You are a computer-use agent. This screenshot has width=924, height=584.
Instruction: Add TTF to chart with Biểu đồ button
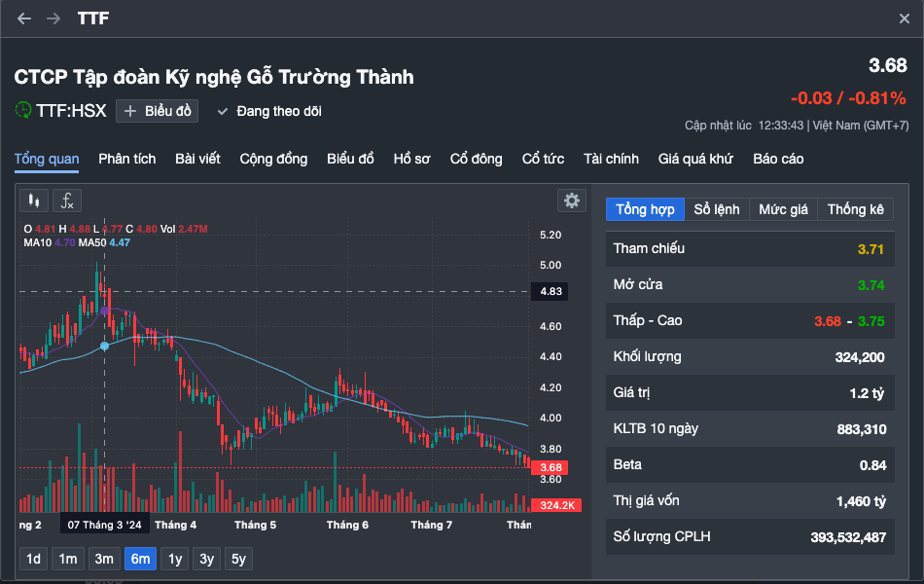(x=157, y=111)
